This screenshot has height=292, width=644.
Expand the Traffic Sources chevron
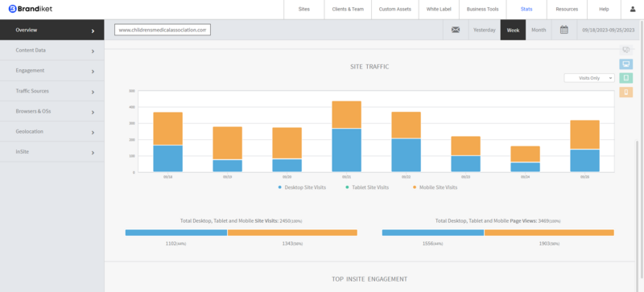pyautogui.click(x=93, y=92)
